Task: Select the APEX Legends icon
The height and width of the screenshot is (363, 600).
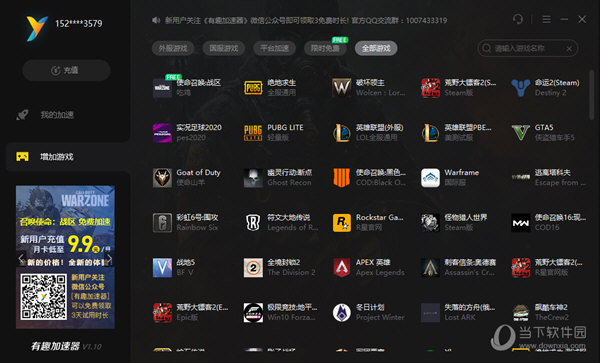Action: coord(342,267)
